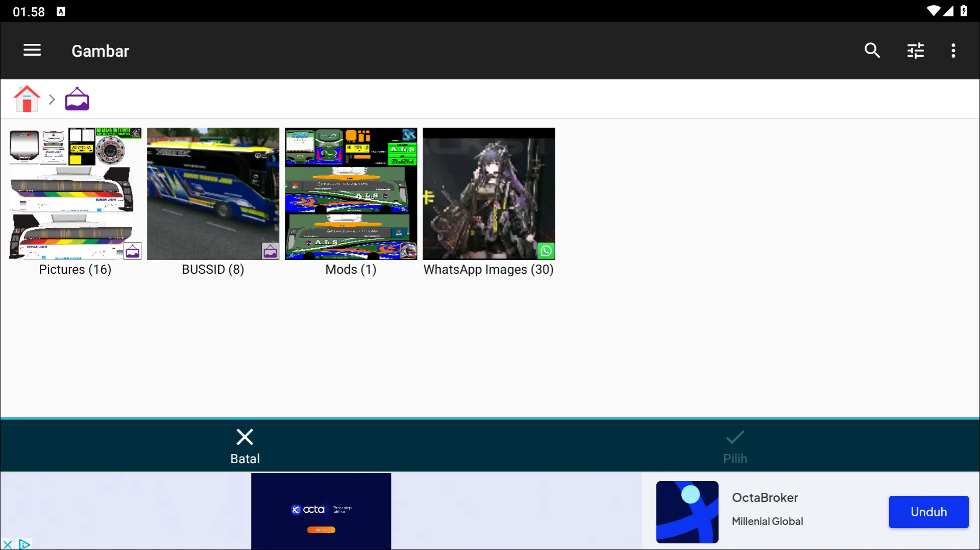Screen dimensions: 980x550
Task: Click the WhatsApp badge on album thumbnail
Action: [x=546, y=251]
